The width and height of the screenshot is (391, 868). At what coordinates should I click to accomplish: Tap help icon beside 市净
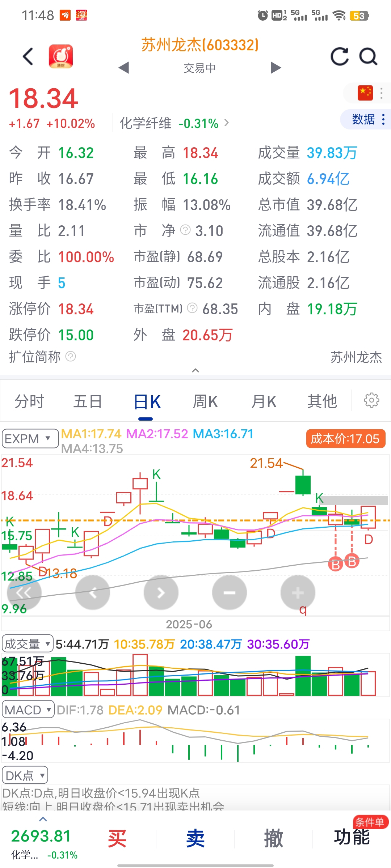point(185,230)
